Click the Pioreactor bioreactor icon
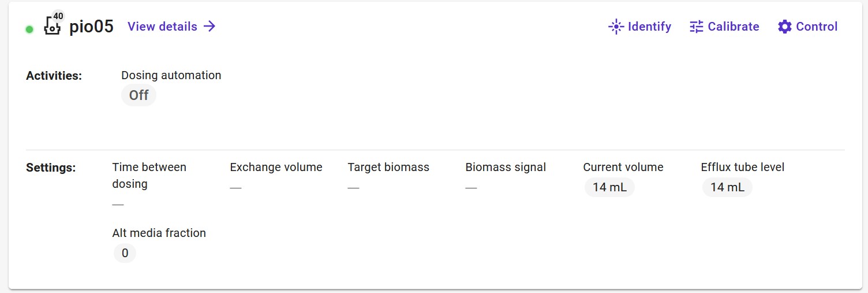 (x=52, y=27)
